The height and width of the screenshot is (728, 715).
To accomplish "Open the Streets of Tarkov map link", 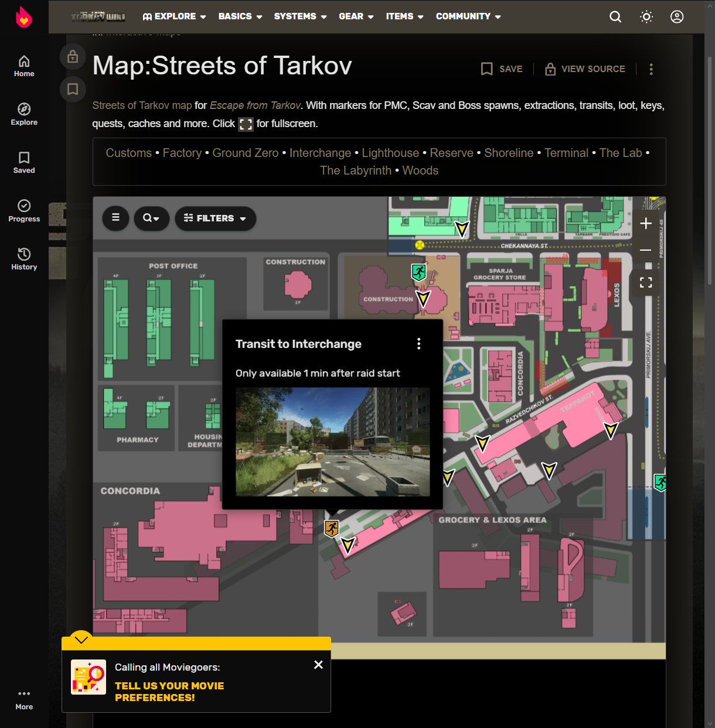I will point(142,105).
